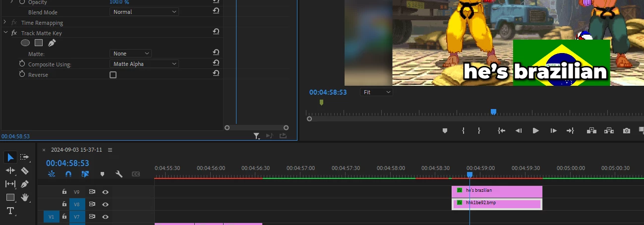Reset the Composite Using parameter
The height and width of the screenshot is (225, 644).
pyautogui.click(x=216, y=63)
